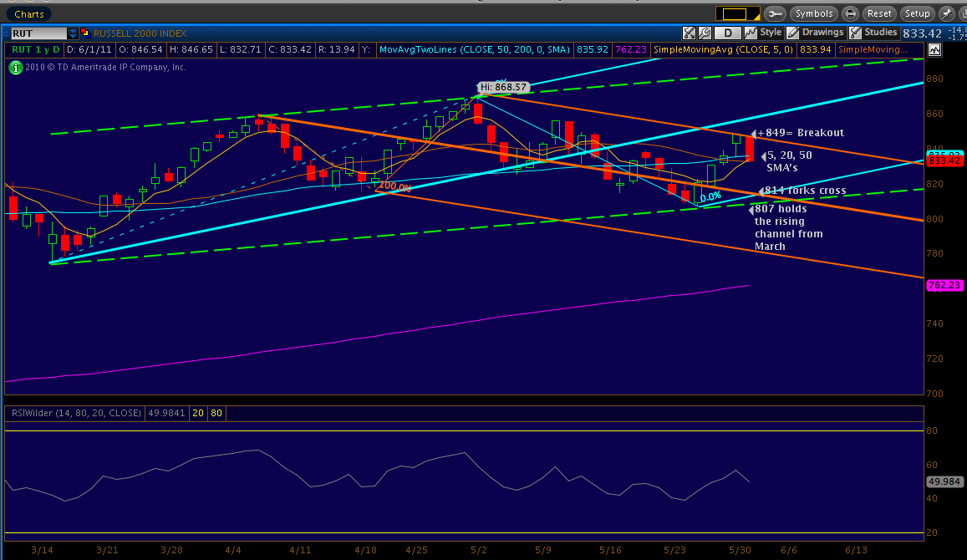Image resolution: width=967 pixels, height=560 pixels.
Task: Click the yellow-outlined color box in top bar
Action: 735,13
